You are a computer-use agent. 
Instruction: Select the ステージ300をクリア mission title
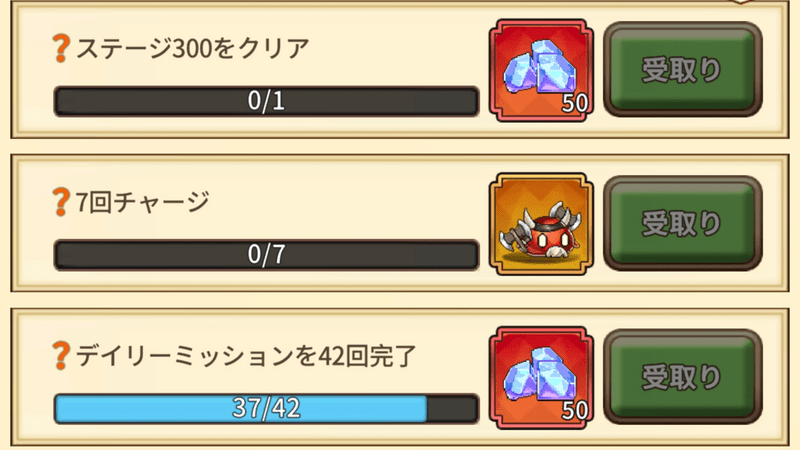192,49
